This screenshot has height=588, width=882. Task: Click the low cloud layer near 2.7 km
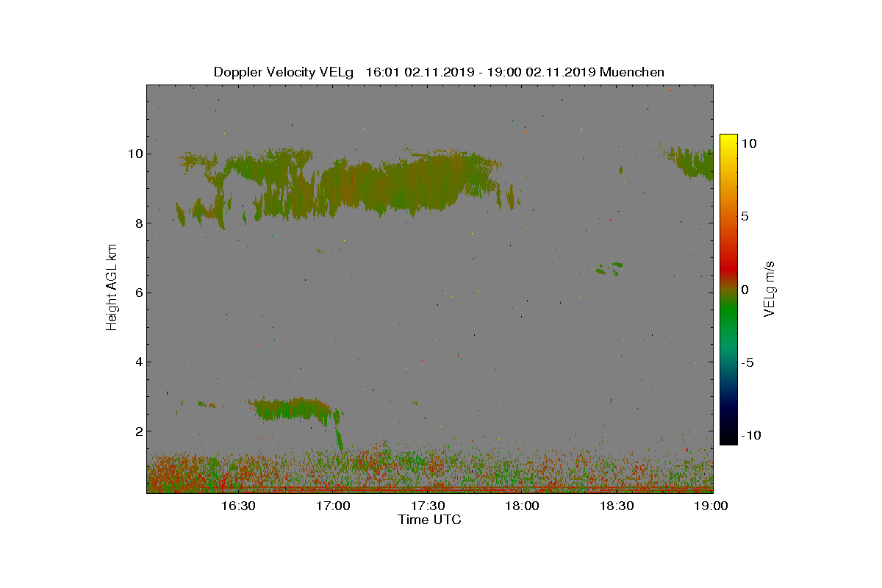(294, 408)
